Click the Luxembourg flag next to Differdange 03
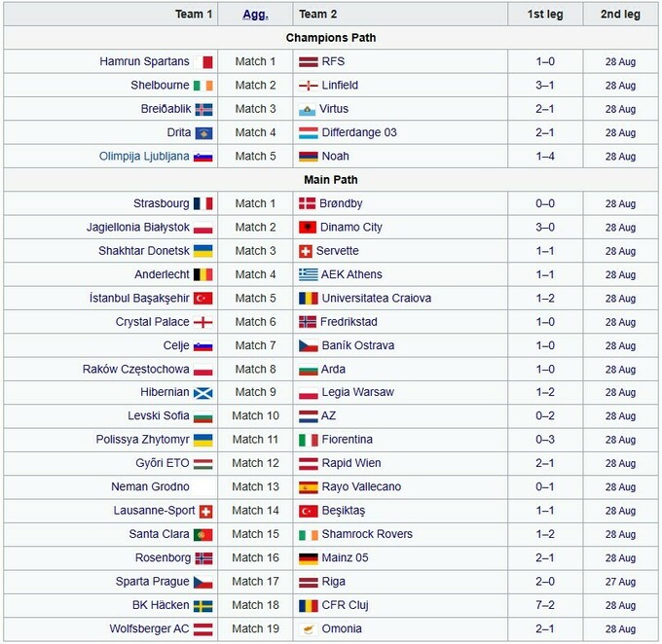The image size is (662, 644). click(309, 133)
